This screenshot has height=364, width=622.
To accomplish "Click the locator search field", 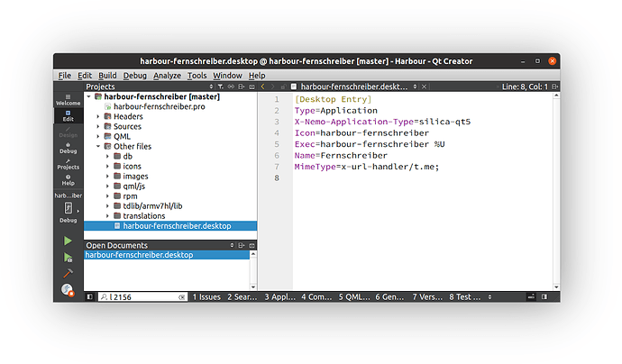I will (142, 296).
